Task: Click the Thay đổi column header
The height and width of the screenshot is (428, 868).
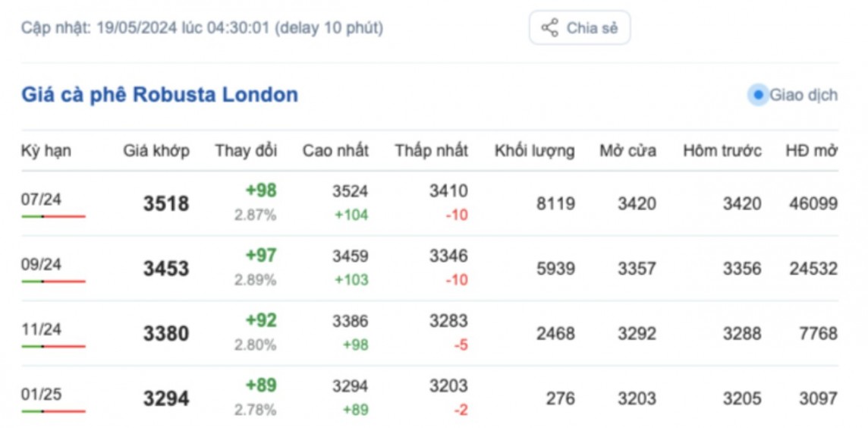Action: pyautogui.click(x=246, y=150)
